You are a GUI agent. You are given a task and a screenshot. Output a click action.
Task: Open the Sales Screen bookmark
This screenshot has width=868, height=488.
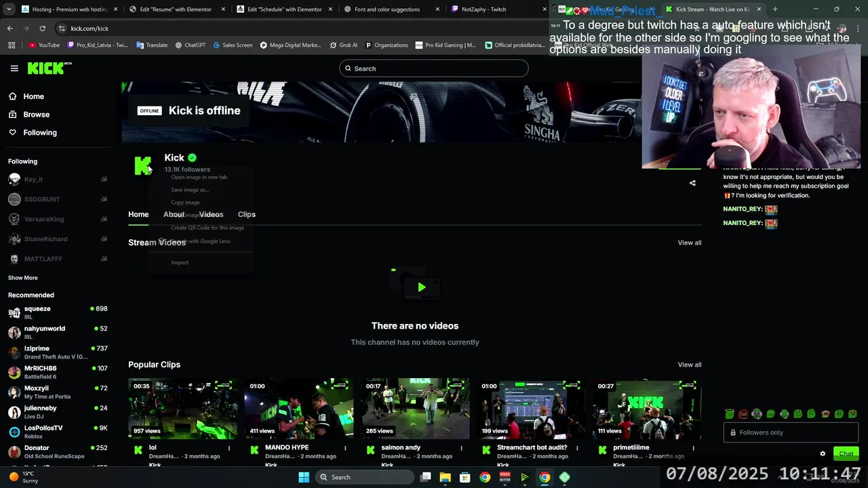click(233, 45)
